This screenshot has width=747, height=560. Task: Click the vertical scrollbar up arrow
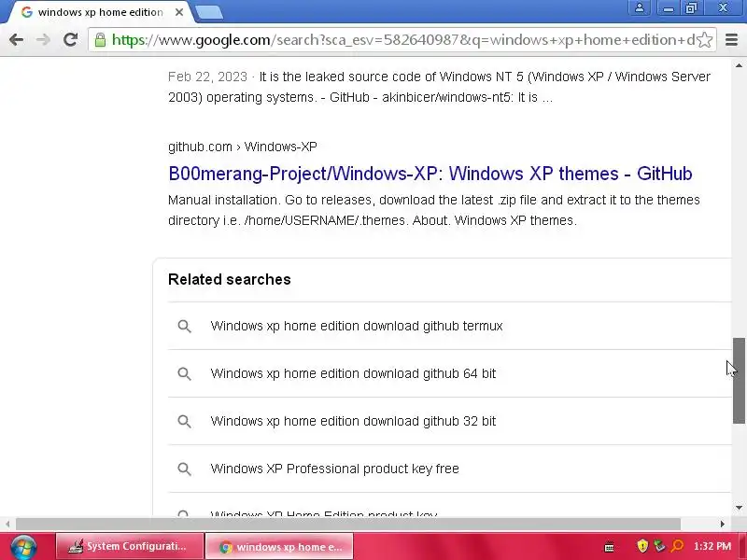739,65
